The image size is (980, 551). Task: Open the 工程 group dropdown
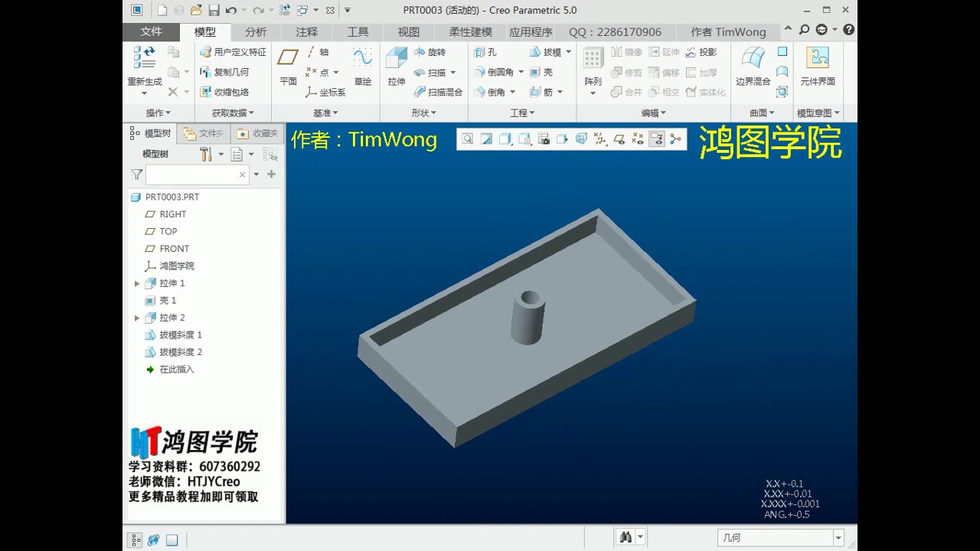(522, 112)
